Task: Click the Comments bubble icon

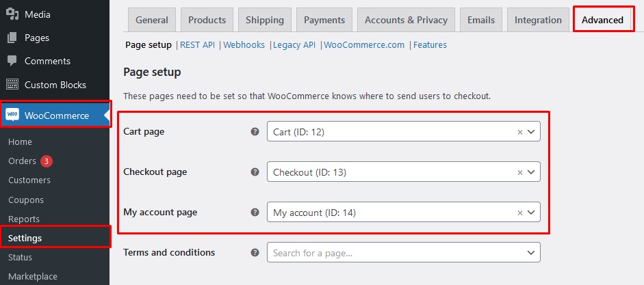Action: tap(12, 61)
